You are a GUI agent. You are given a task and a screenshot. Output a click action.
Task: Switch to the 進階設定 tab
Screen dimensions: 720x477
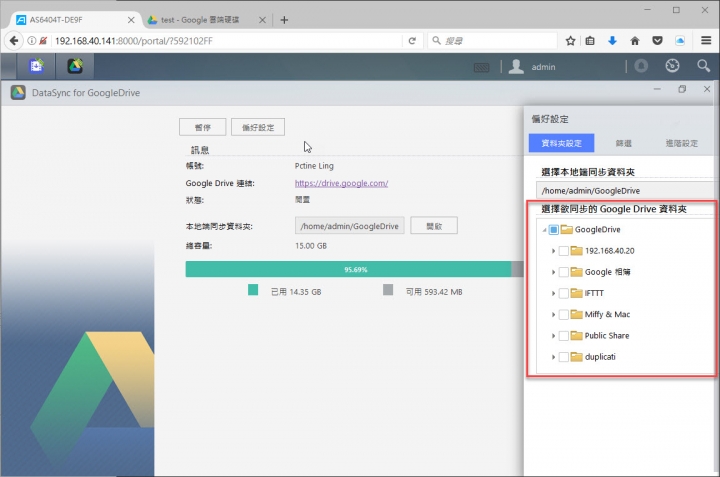pos(682,143)
